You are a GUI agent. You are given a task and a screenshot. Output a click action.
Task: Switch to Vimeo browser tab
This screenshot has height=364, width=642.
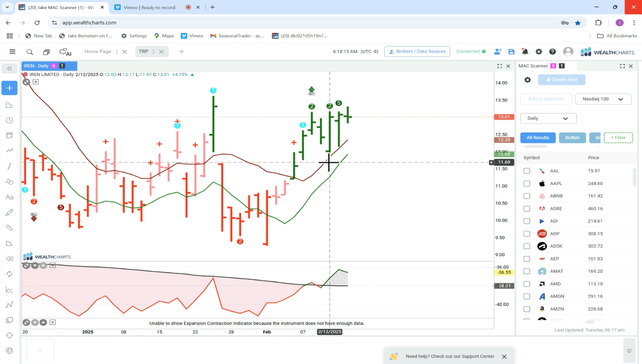(150, 7)
